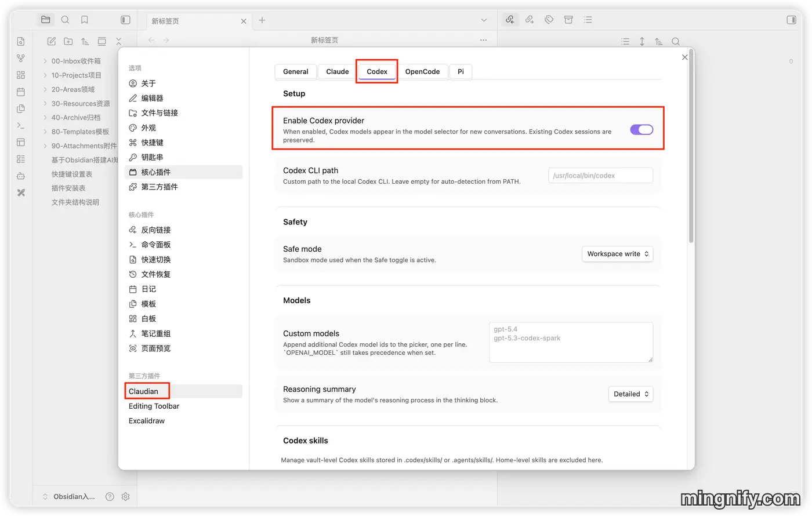
Task: Collapse all folders in file explorer
Action: (118, 41)
